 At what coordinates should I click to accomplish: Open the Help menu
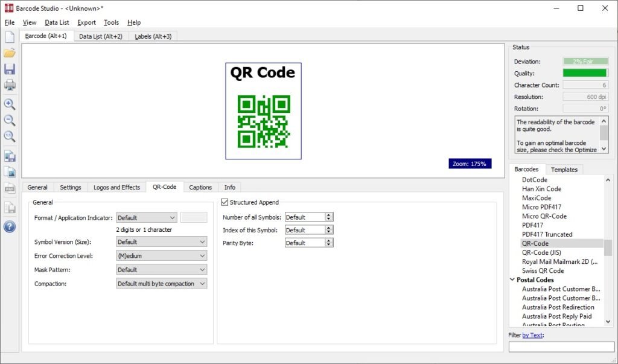(134, 22)
